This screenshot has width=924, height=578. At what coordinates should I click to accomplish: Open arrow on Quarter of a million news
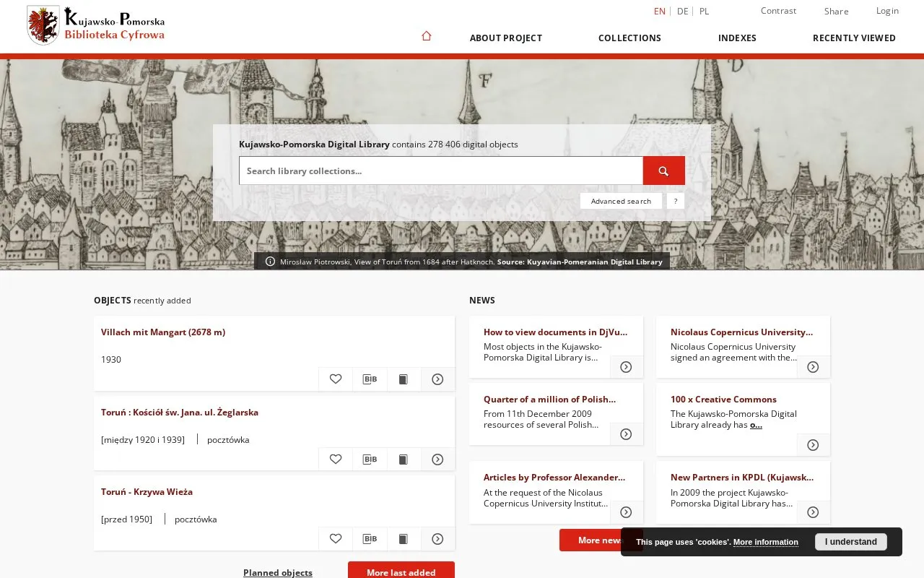coord(626,434)
